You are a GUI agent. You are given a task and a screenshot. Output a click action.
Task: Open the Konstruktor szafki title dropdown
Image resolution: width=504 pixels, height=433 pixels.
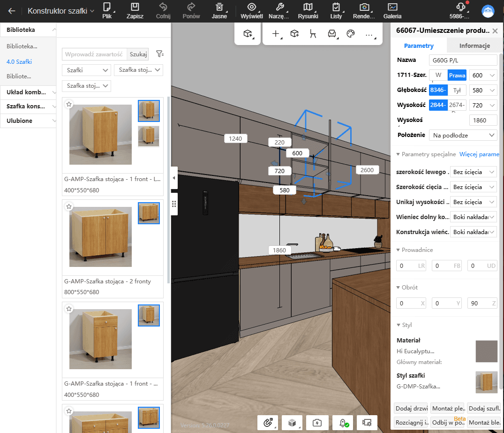pos(61,11)
